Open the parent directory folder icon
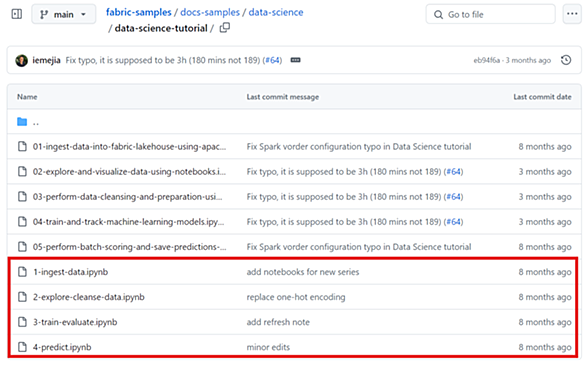This screenshot has width=586, height=372. [x=22, y=122]
